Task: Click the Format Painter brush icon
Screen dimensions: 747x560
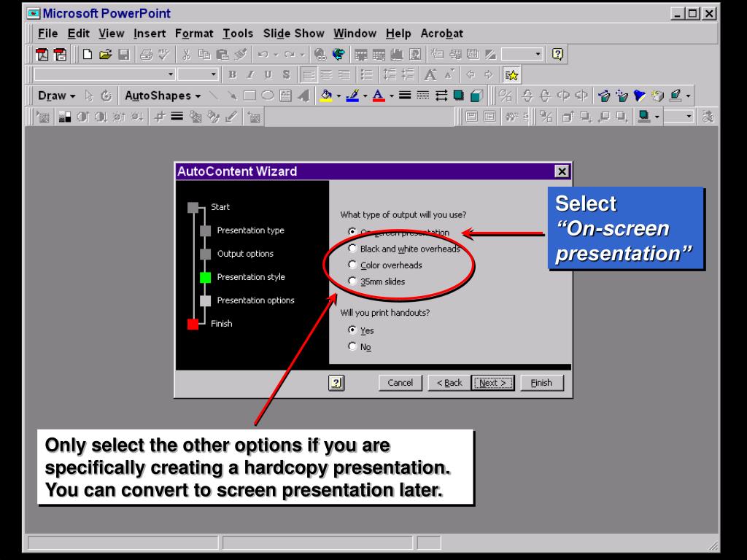Action: pos(241,54)
